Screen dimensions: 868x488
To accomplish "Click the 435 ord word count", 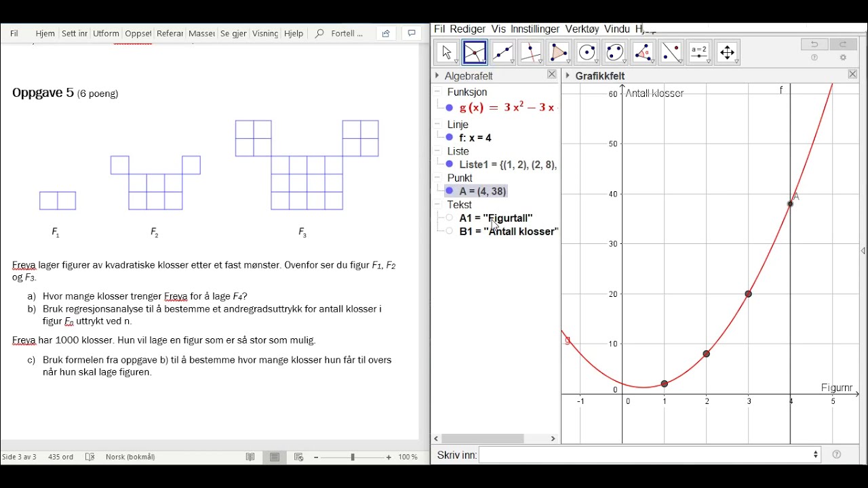I will pyautogui.click(x=60, y=457).
